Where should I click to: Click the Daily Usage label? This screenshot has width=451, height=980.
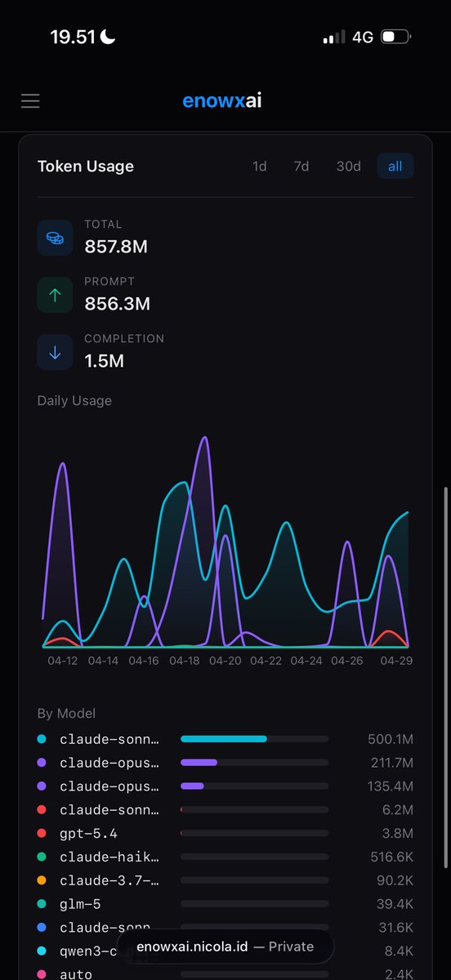point(74,400)
